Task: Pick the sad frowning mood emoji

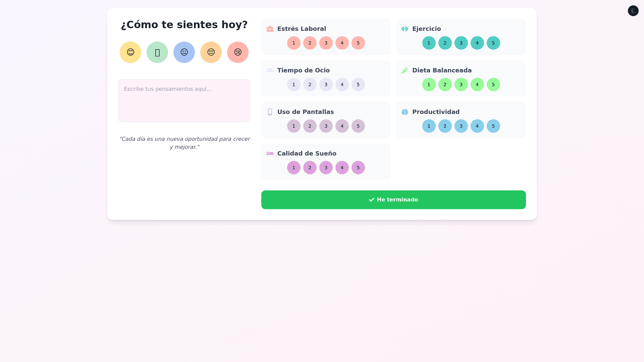Action: [238, 52]
